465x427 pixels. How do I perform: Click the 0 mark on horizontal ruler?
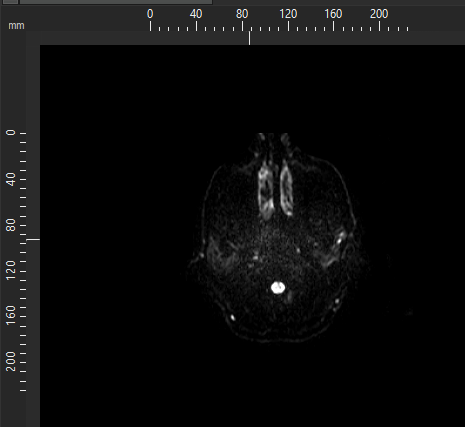pyautogui.click(x=150, y=14)
